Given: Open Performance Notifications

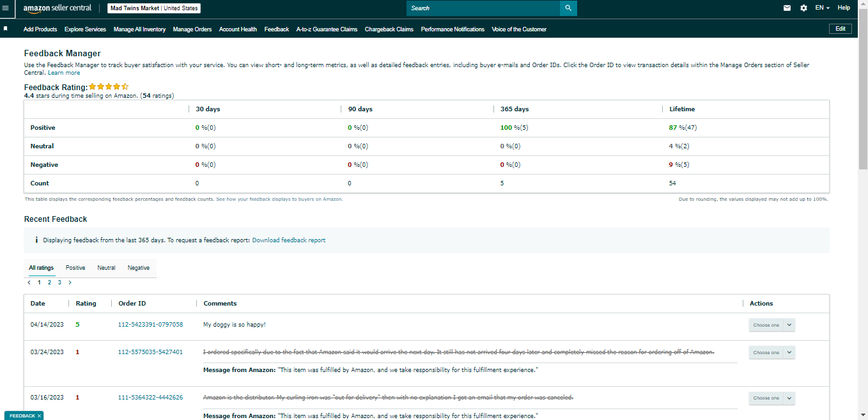Looking at the screenshot, I should (x=453, y=29).
